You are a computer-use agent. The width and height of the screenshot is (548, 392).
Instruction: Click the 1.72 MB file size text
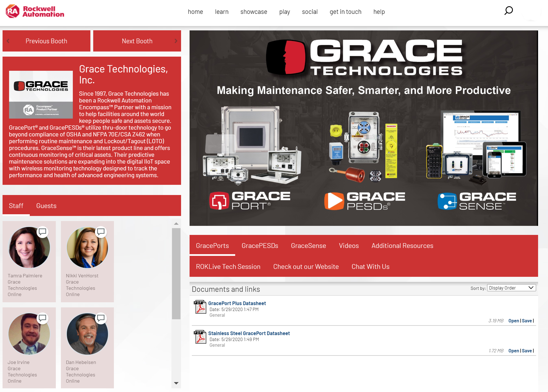click(496, 351)
